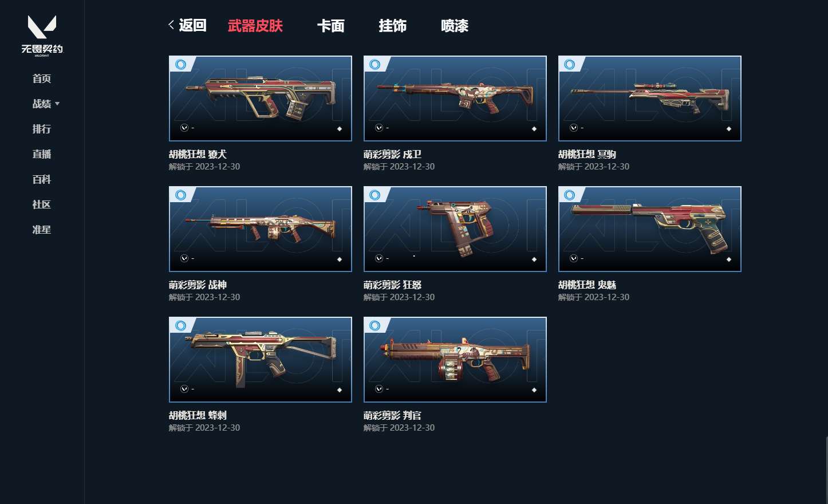The width and height of the screenshot is (828, 504).
Task: Open the 喷漆 tab
Action: point(455,26)
